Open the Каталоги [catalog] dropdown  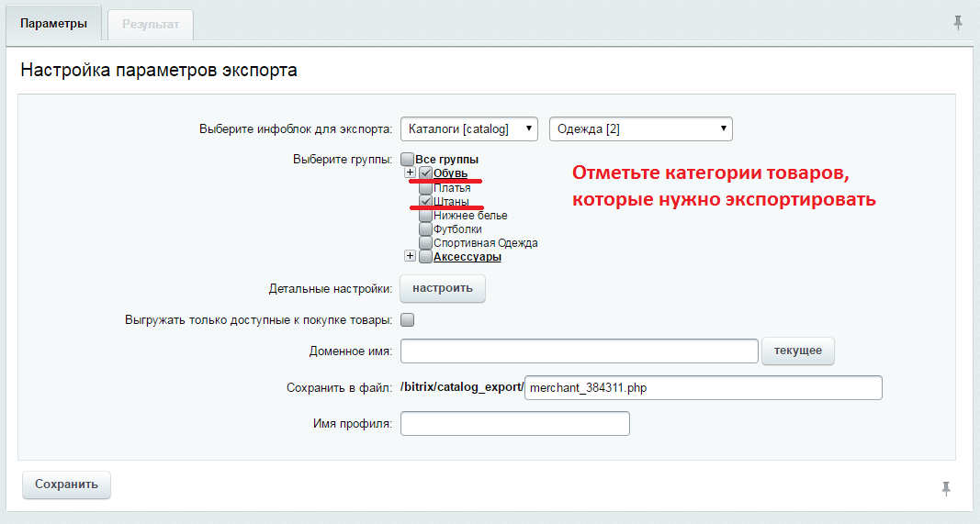(x=468, y=128)
